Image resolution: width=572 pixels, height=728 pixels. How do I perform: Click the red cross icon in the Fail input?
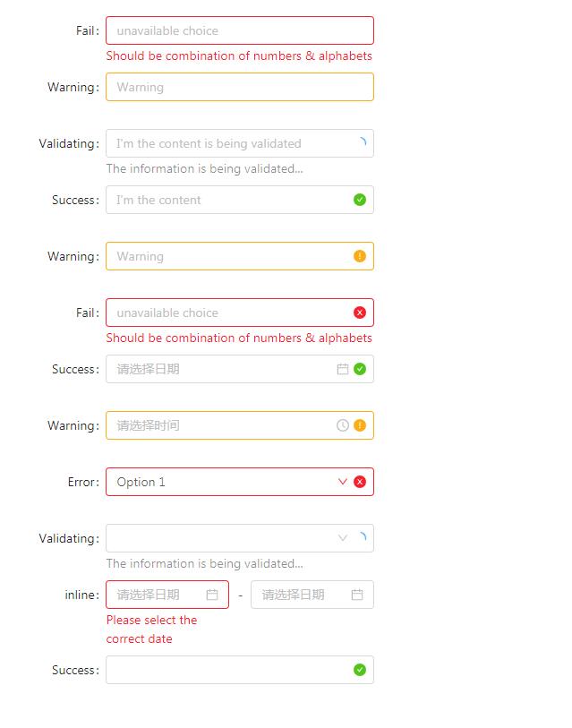click(x=358, y=313)
